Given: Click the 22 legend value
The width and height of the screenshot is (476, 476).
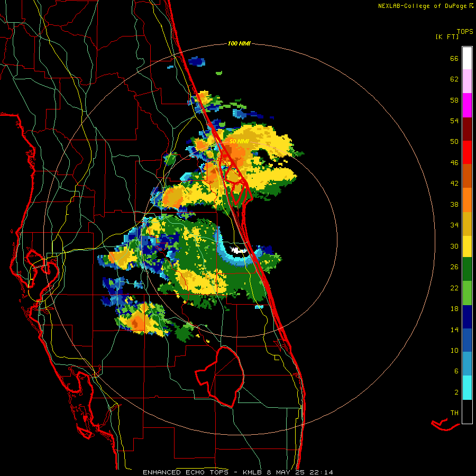Looking at the screenshot, I should click(454, 288).
